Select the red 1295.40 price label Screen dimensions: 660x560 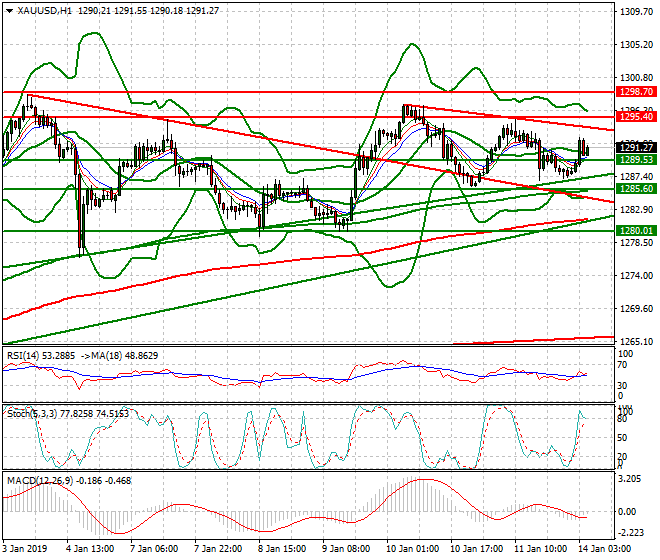[x=636, y=117]
